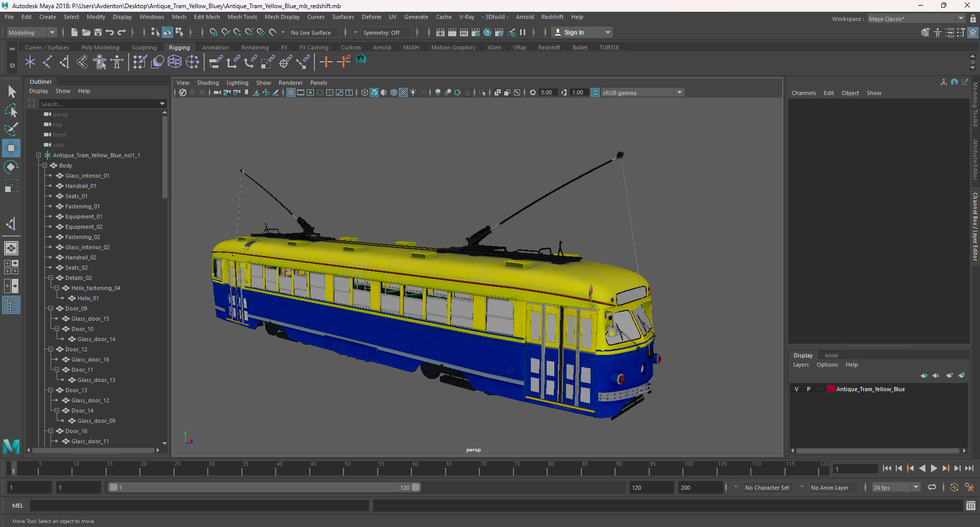Click the New Scene icon

pos(75,32)
